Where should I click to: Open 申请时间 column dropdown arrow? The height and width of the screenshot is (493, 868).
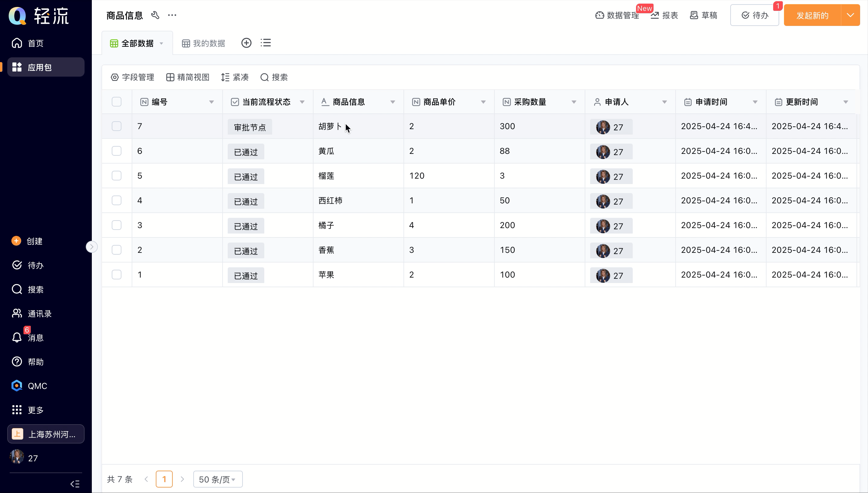click(x=755, y=102)
